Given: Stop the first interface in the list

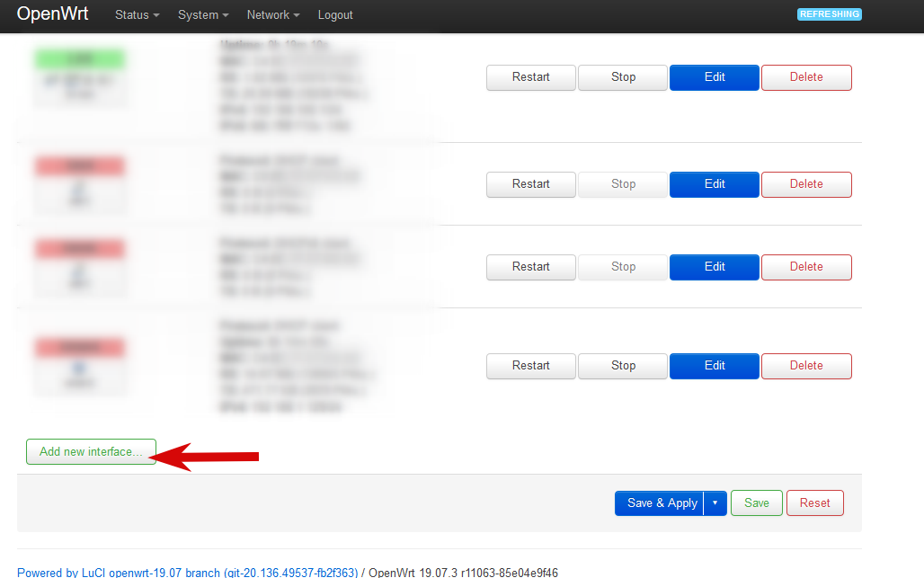Looking at the screenshot, I should (623, 77).
